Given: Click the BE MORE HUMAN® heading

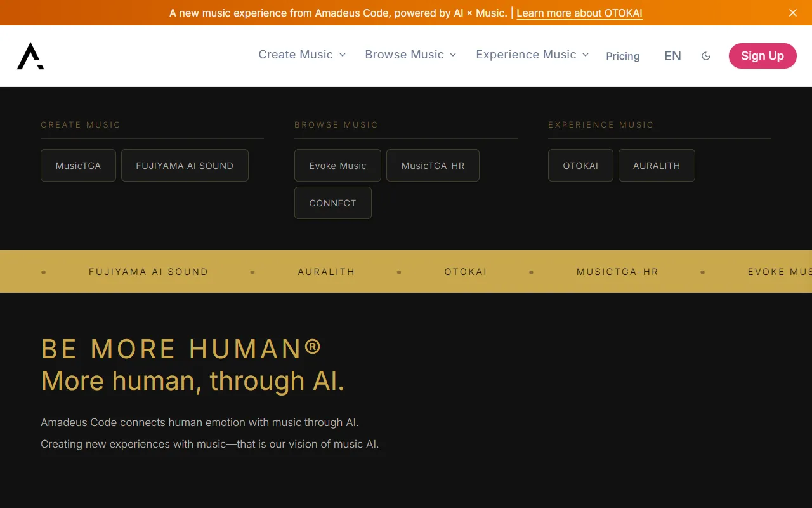Looking at the screenshot, I should point(181,349).
